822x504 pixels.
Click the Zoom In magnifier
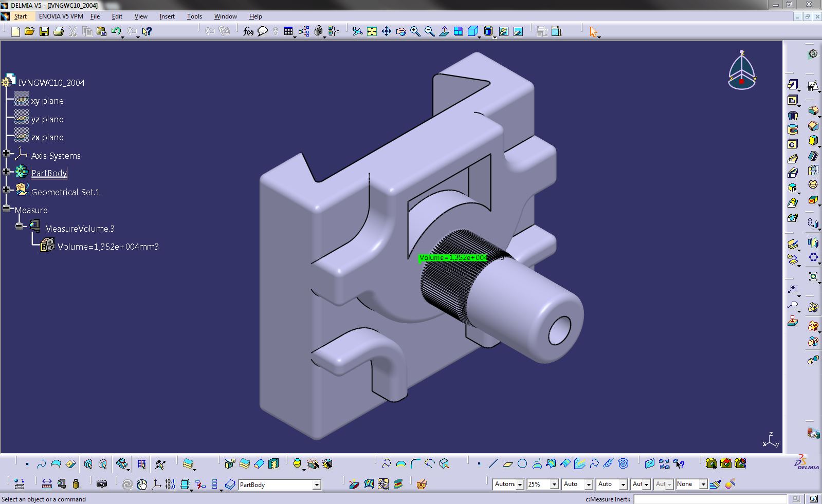pyautogui.click(x=415, y=31)
